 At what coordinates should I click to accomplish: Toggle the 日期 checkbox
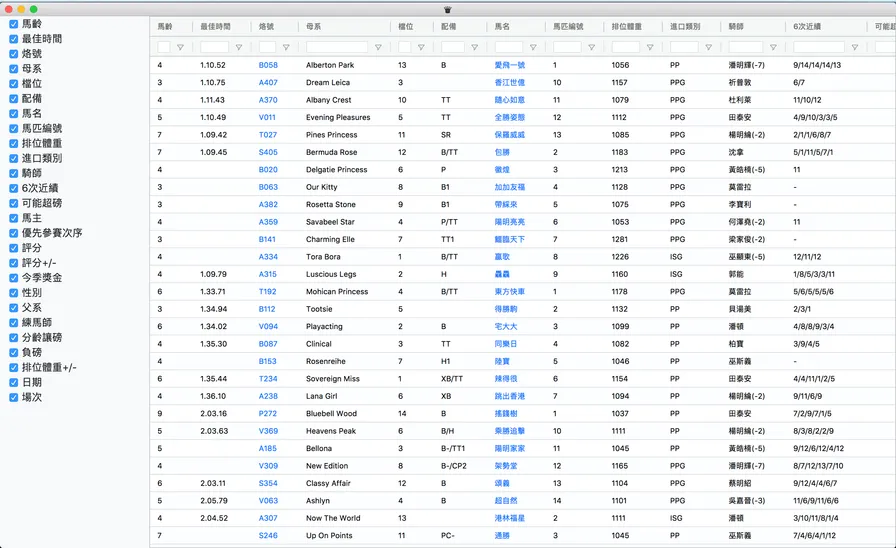(14, 382)
